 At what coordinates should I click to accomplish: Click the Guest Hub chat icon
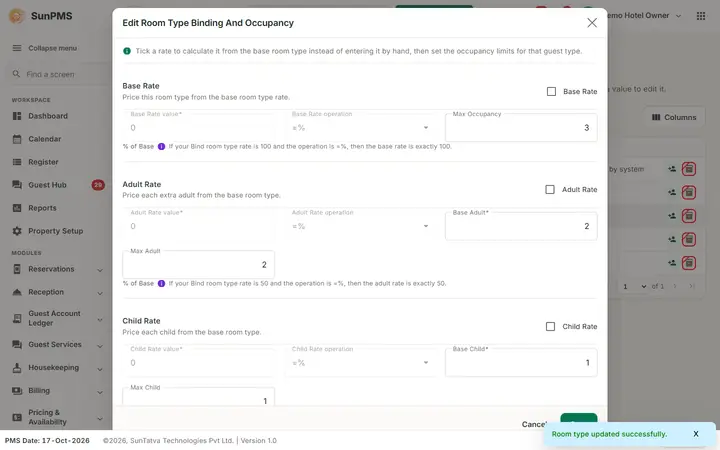(17, 185)
